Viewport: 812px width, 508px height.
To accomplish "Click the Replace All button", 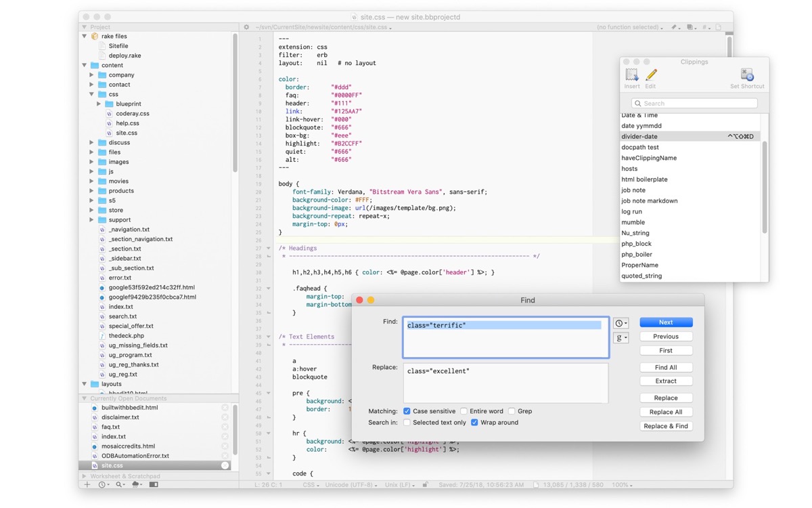I will click(665, 412).
